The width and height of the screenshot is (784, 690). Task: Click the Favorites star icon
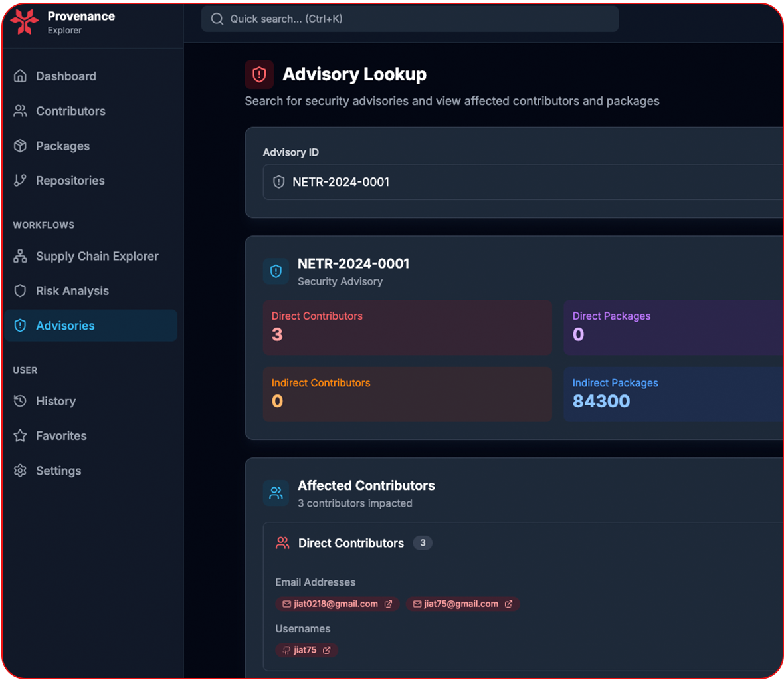click(x=21, y=435)
